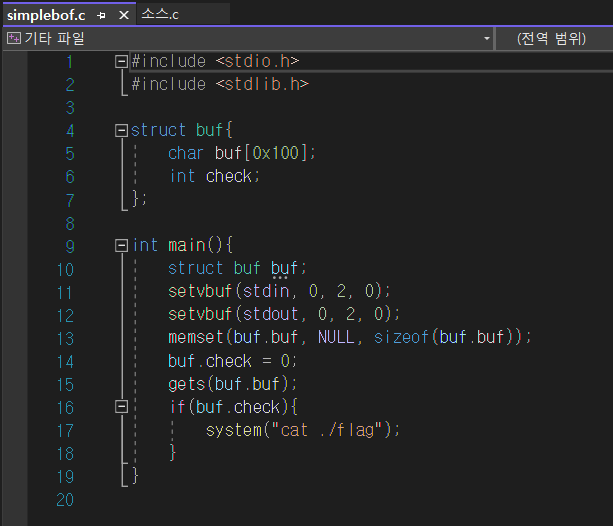This screenshot has width=613, height=526.
Task: Click the <stdlib.h> include text
Action: click(262, 84)
